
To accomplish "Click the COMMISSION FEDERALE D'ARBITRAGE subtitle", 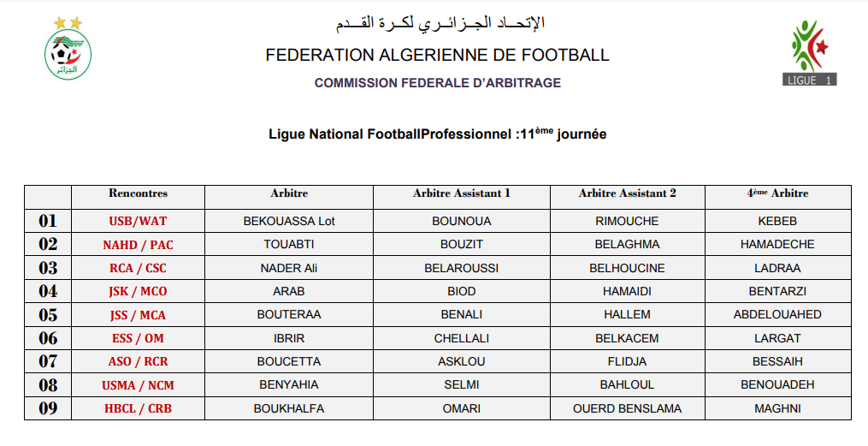I will (437, 83).
